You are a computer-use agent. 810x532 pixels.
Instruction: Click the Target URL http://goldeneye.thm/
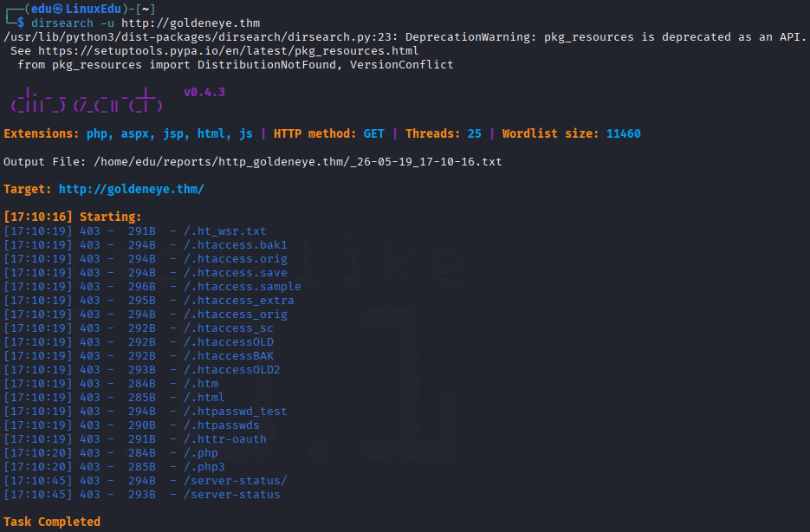tap(131, 189)
